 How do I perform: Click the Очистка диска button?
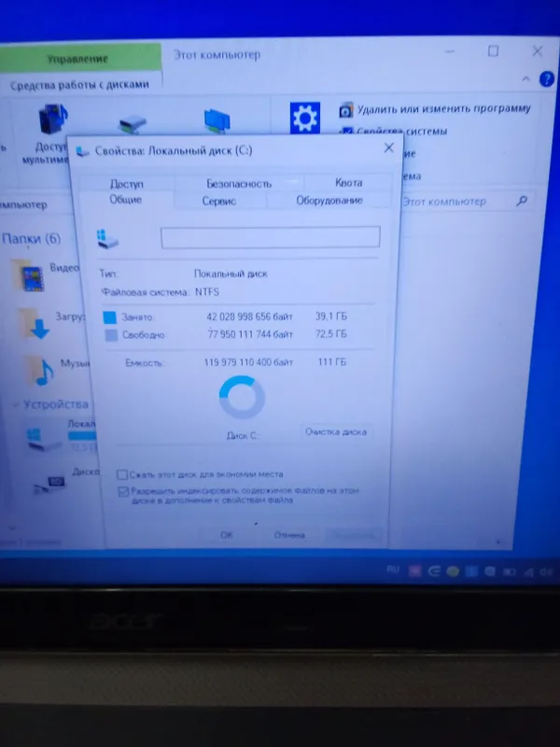336,432
